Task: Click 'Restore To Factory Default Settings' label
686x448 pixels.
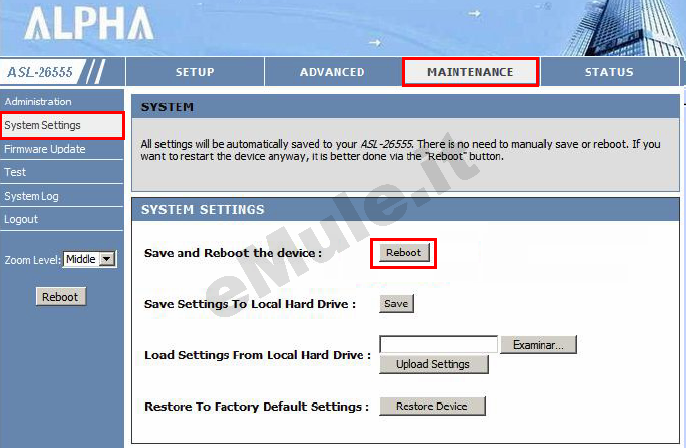Action: pos(256,407)
